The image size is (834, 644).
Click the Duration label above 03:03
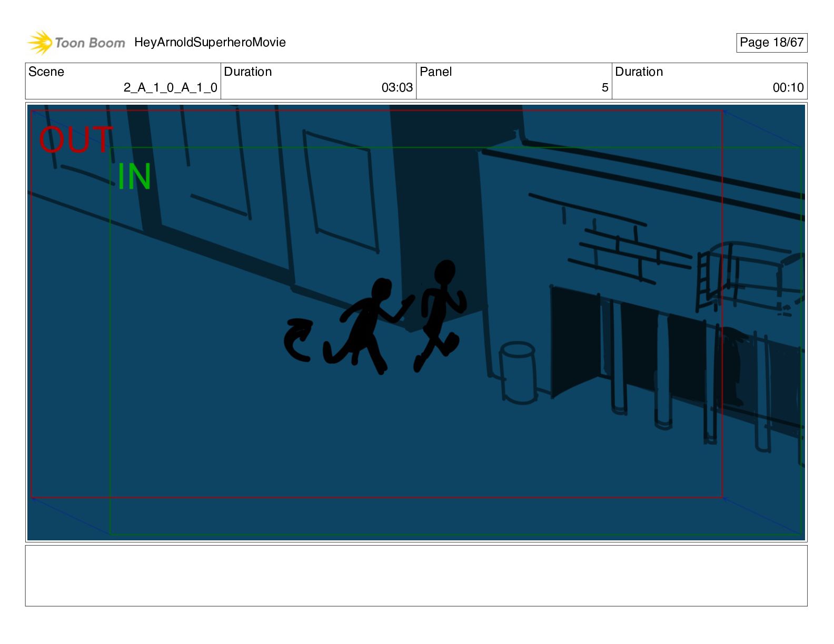click(248, 72)
